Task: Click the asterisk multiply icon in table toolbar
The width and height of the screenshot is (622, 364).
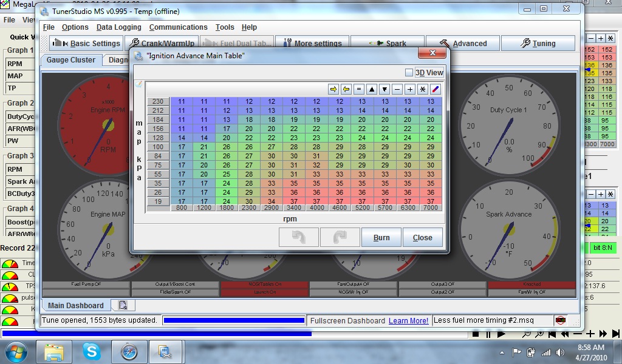Action: pos(423,89)
